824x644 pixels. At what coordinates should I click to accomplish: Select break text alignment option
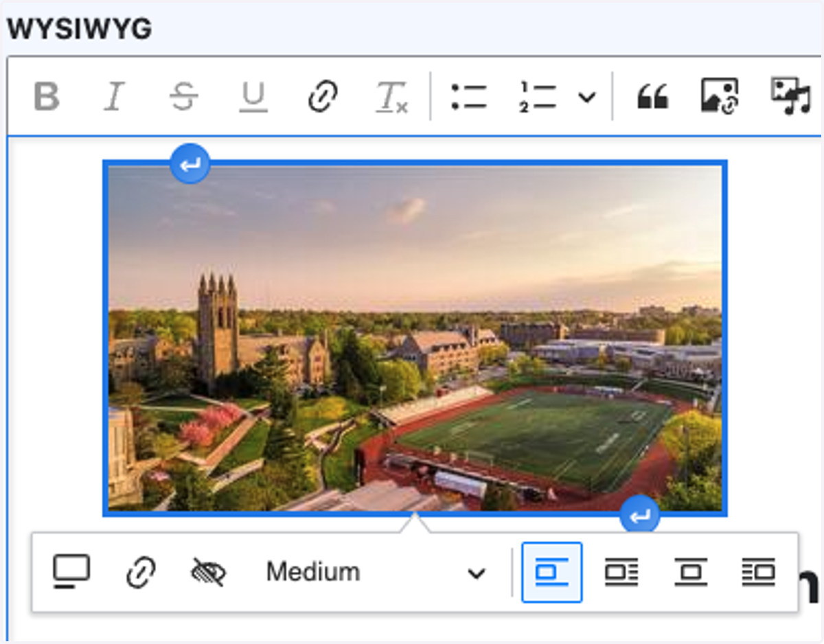click(552, 572)
